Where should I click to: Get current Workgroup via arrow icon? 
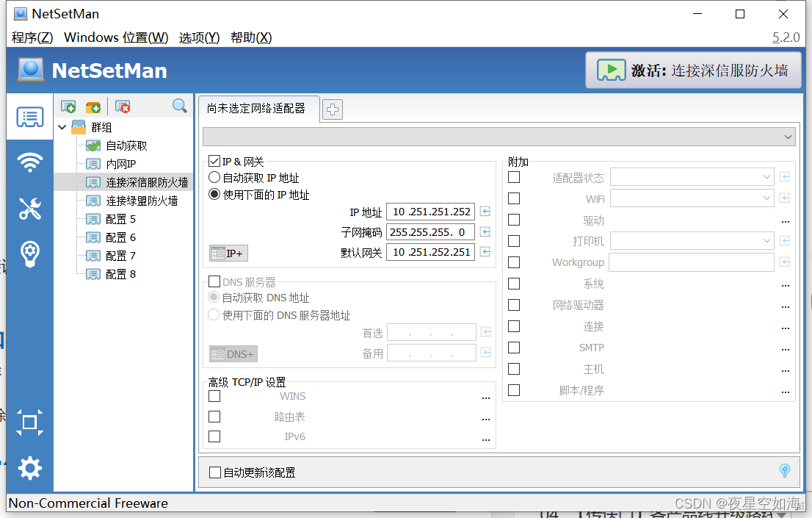point(785,262)
